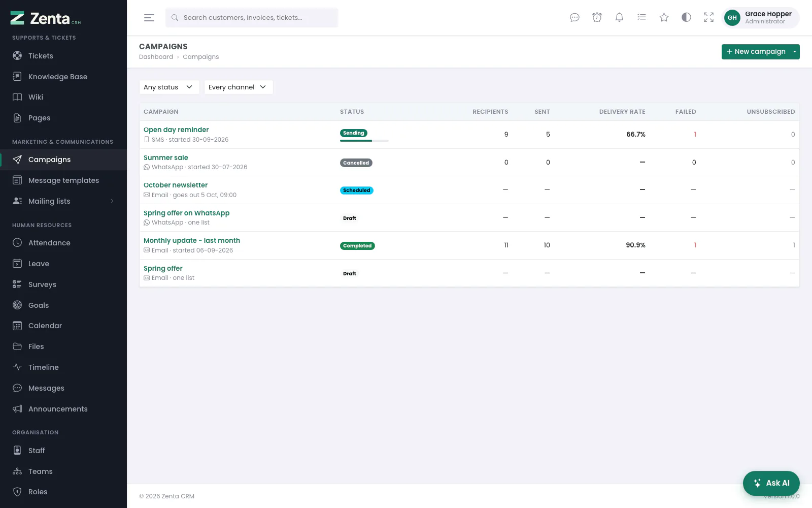Open Announcements in sidebar
This screenshot has height=508, width=812.
tap(63, 409)
